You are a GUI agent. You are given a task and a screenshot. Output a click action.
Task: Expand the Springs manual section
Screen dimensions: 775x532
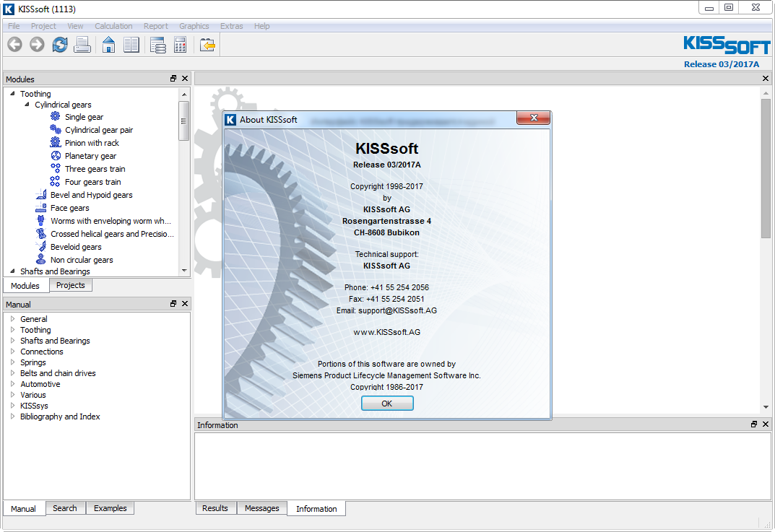click(x=13, y=362)
